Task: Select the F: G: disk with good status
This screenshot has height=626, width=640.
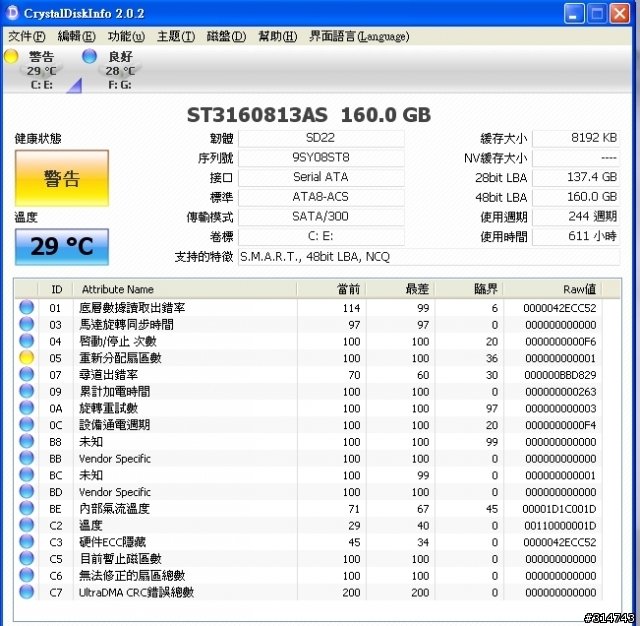Action: coord(119,70)
